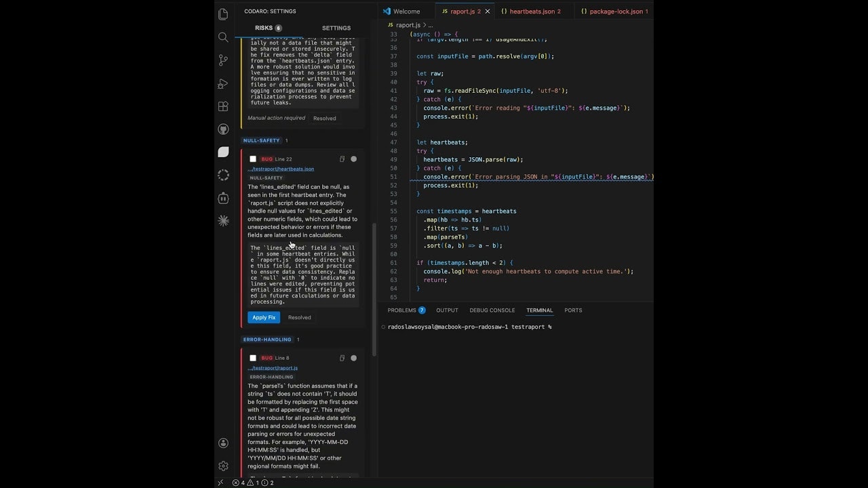868x488 pixels.
Task: Click 'Manual action required' text
Action: tap(277, 118)
